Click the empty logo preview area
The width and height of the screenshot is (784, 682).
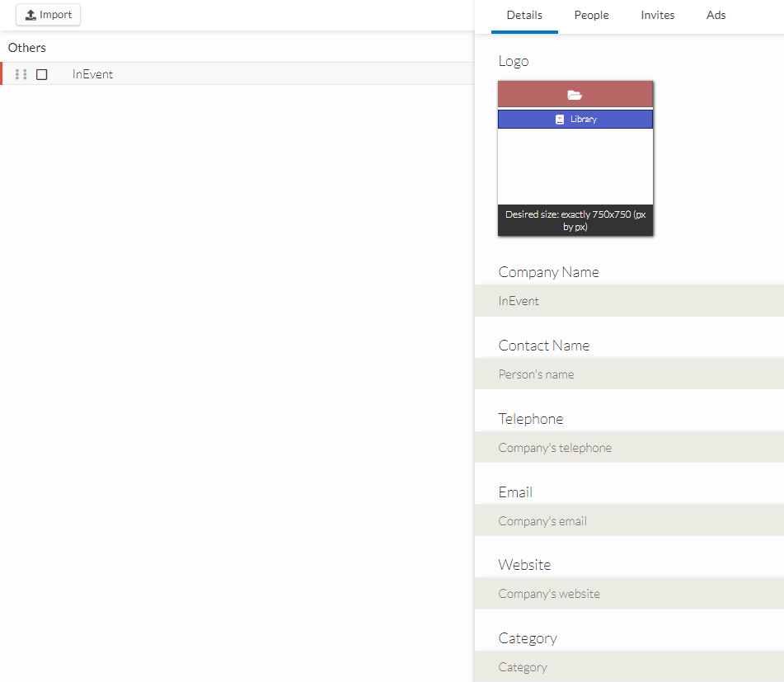coord(575,167)
